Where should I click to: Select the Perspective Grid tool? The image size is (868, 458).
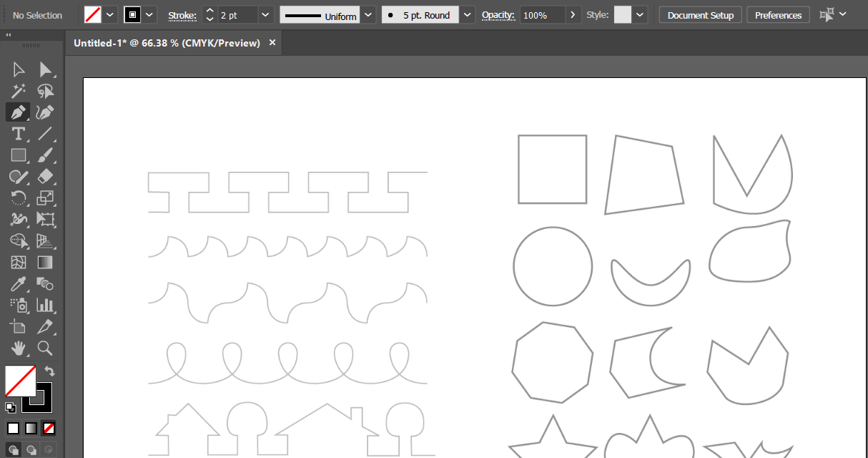tap(46, 241)
